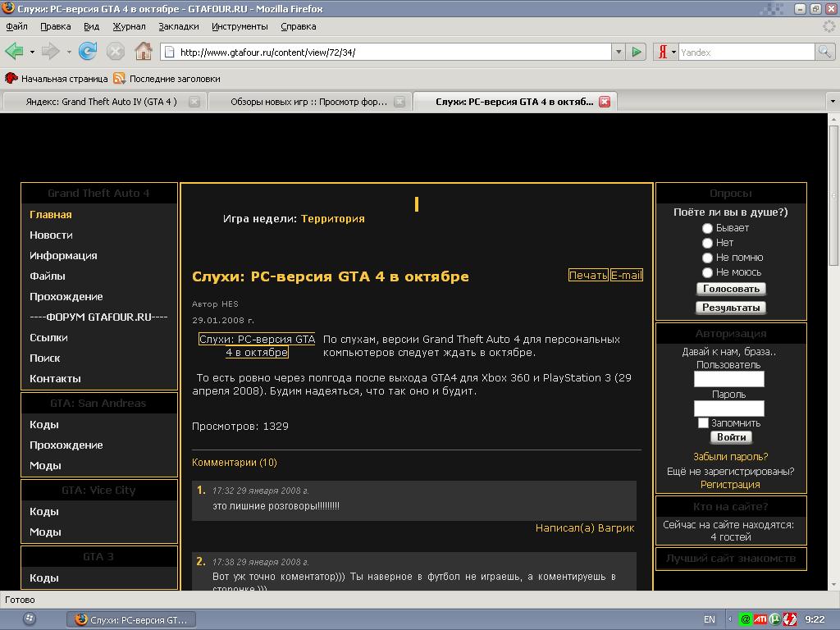This screenshot has height=630, width=840.
Task: Open the Журнал menu
Action: pos(129,26)
